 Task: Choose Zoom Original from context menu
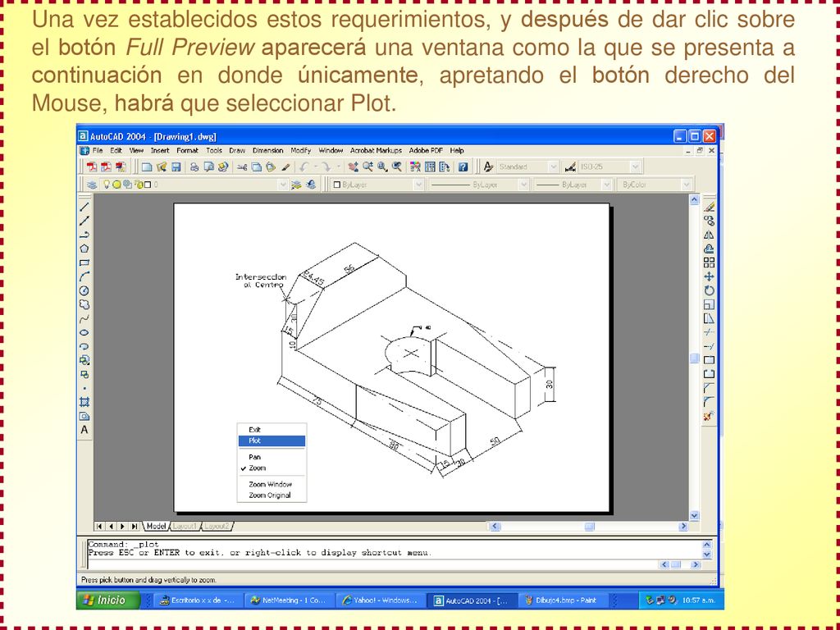coord(272,495)
